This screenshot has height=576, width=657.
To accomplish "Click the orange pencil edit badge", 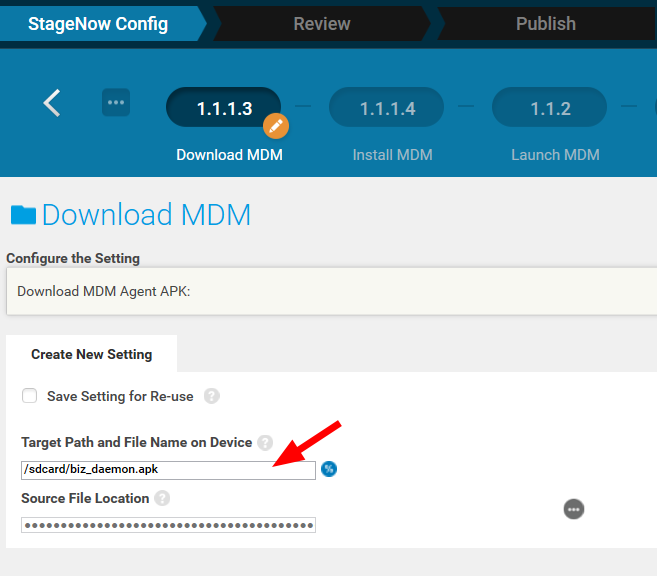I will click(x=276, y=126).
